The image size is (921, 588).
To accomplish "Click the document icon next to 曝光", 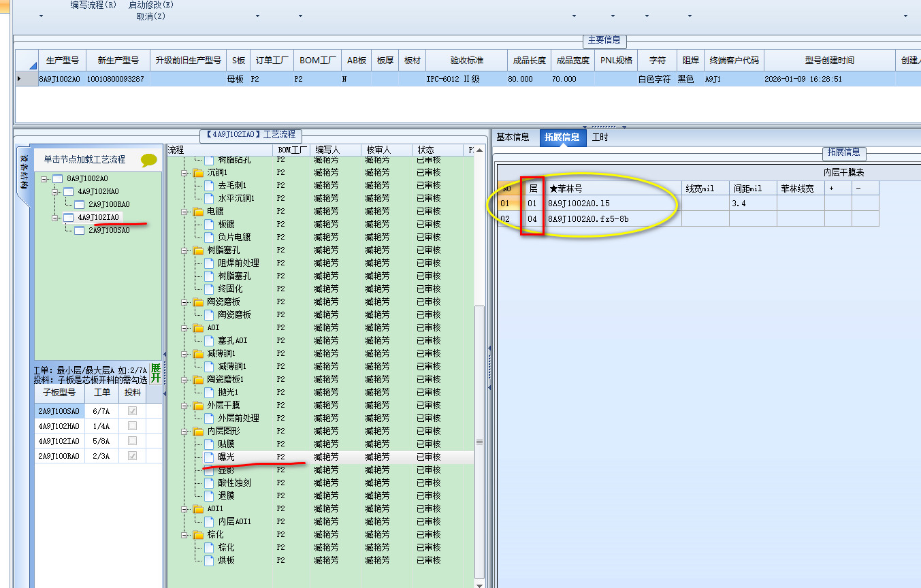I will [209, 457].
